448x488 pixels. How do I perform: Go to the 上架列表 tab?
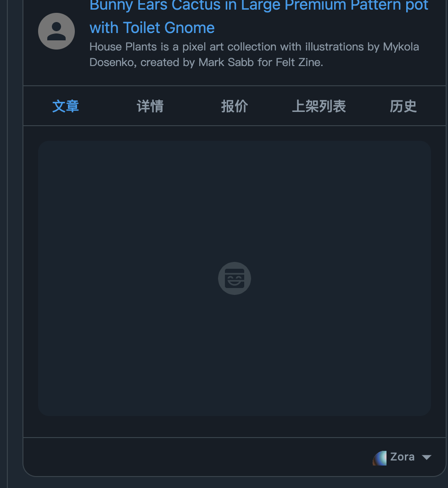319,106
